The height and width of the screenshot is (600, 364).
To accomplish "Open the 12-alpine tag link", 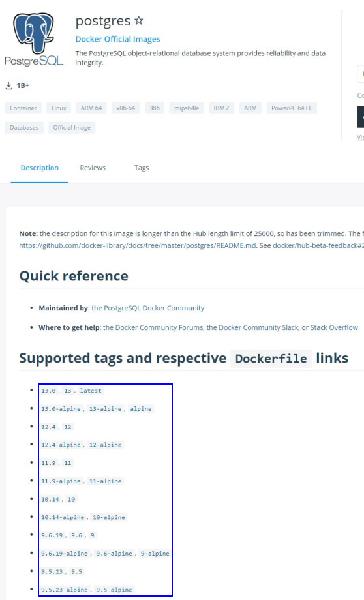I will point(105,445).
